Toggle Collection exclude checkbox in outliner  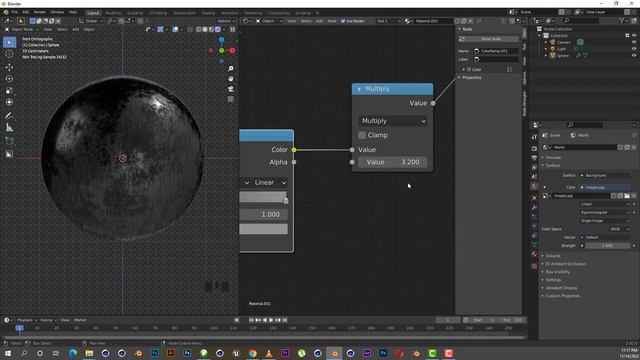tap(627, 36)
